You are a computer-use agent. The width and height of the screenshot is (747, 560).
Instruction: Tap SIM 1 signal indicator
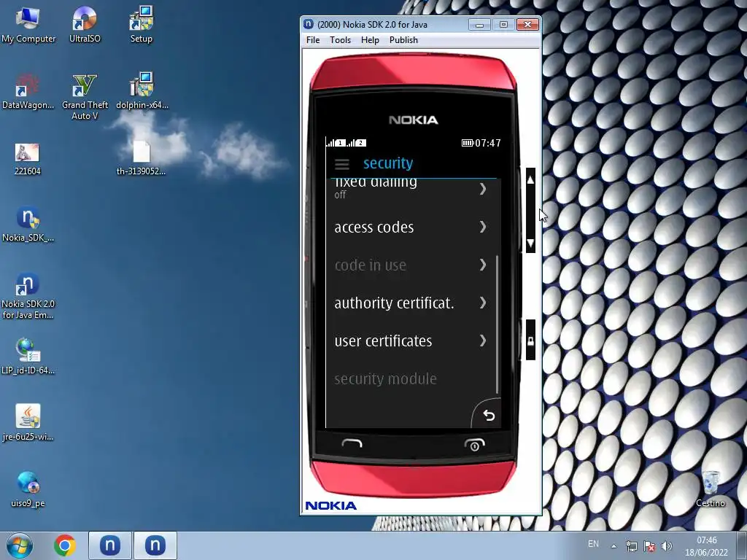[336, 142]
